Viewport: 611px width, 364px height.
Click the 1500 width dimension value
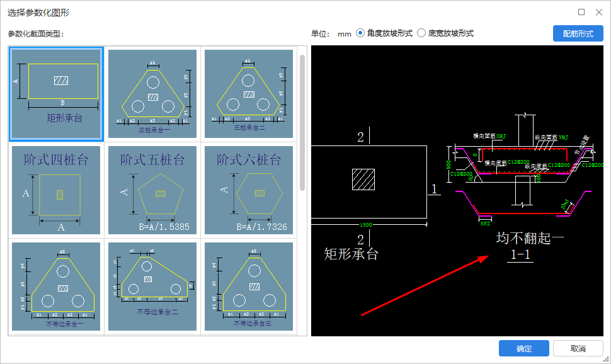pos(365,225)
